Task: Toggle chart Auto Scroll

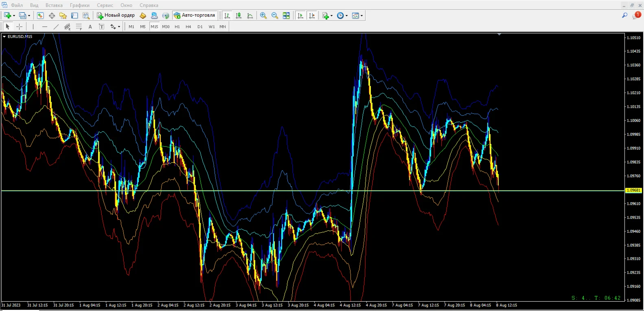Action: [x=300, y=15]
